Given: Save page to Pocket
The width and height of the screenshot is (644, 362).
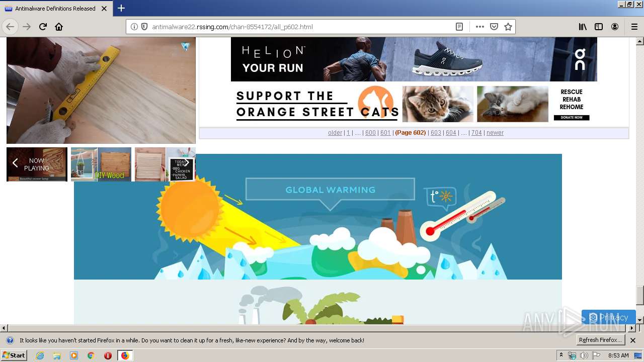Looking at the screenshot, I should click(494, 27).
